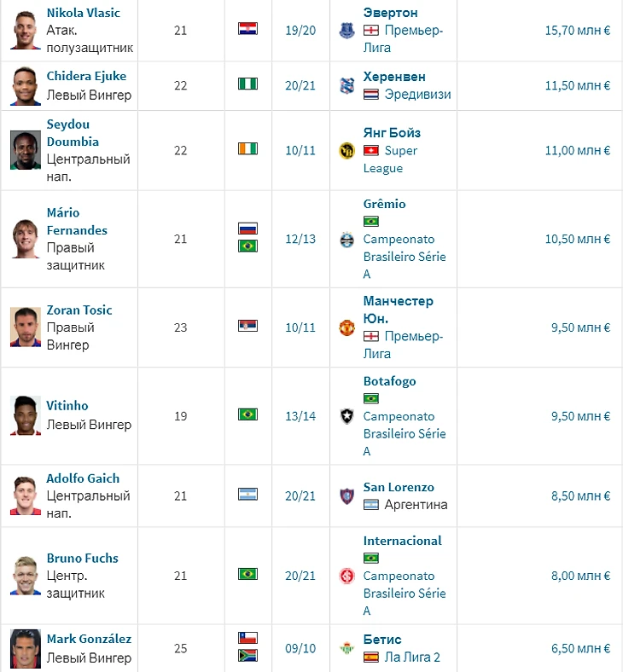The width and height of the screenshot is (623, 672).
Task: Click the Betis club crest
Action: pos(346,649)
